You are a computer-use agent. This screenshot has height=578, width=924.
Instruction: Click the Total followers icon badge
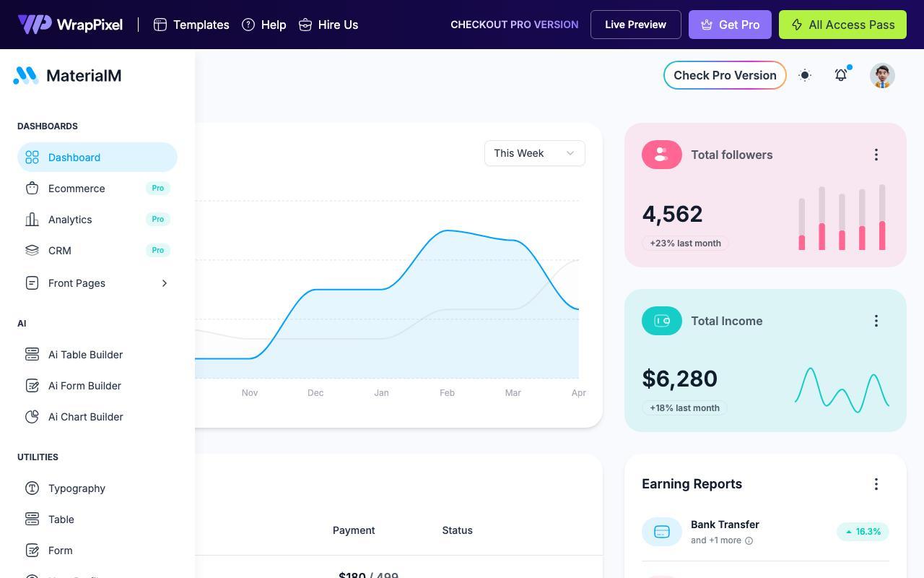click(662, 155)
